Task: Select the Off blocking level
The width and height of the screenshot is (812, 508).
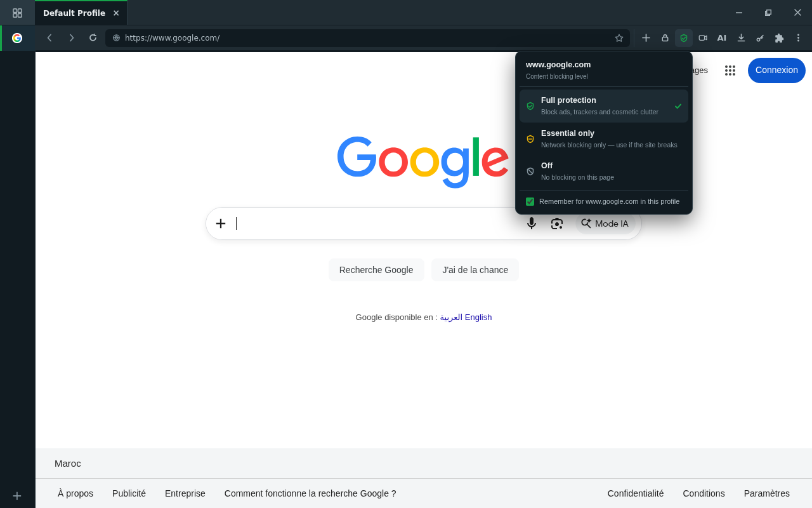Action: coord(604,171)
